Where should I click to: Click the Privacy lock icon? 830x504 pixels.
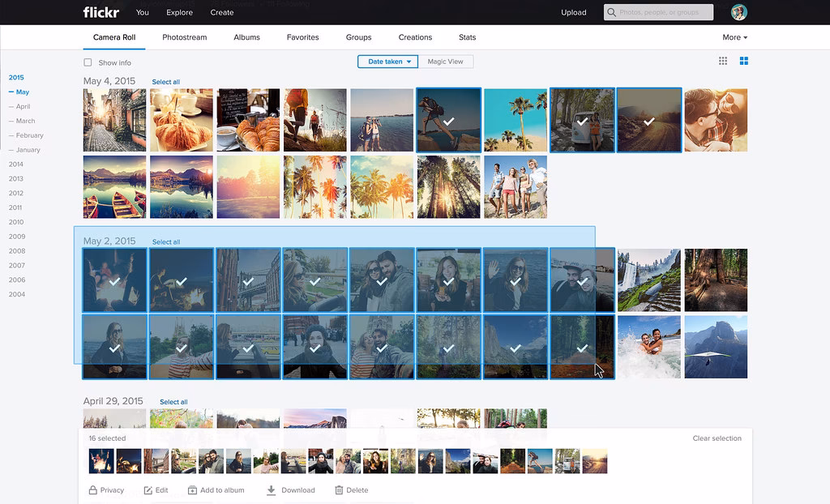point(92,489)
